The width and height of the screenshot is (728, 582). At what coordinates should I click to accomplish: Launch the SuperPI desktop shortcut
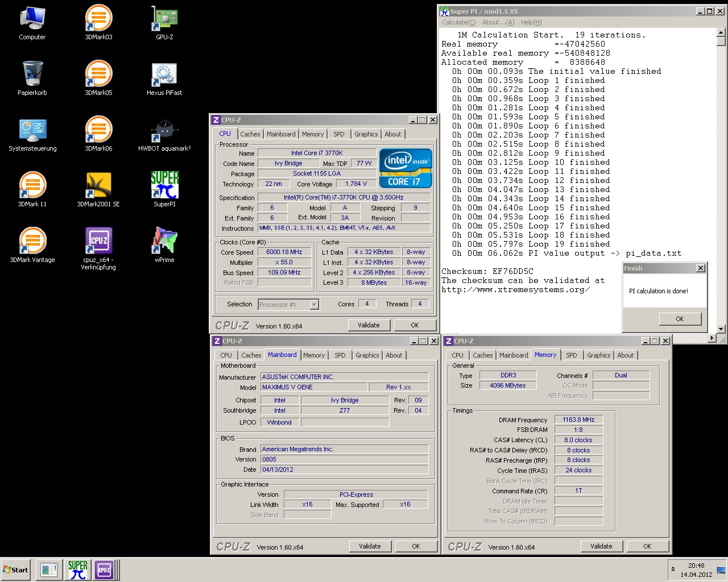tap(164, 189)
